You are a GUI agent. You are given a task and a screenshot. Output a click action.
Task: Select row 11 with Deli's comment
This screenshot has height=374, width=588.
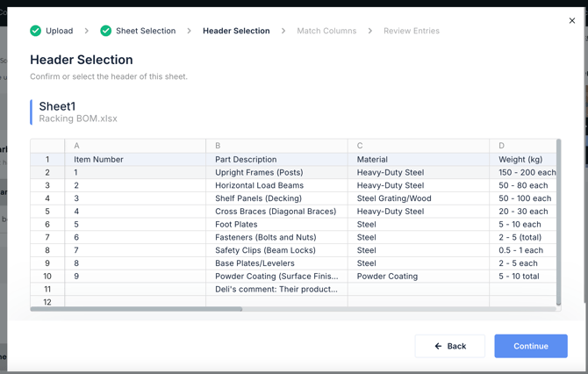click(47, 289)
